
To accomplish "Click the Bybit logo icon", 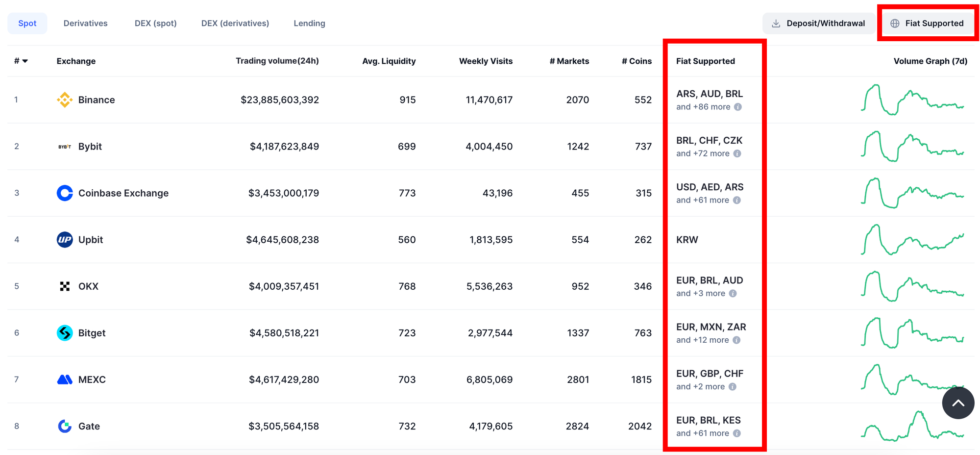I will coord(65,147).
